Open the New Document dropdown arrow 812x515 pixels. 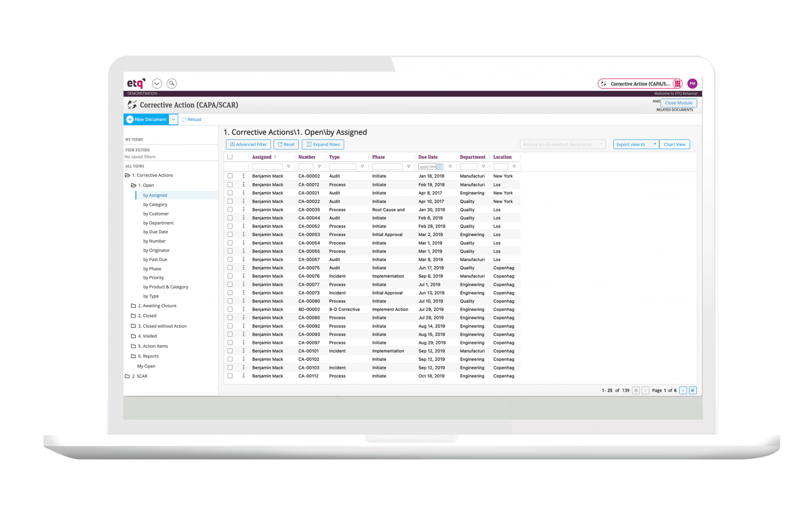[173, 120]
